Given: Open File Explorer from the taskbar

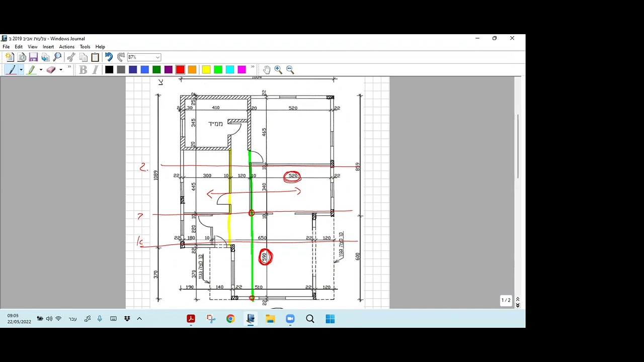Looking at the screenshot, I should coord(270,319).
